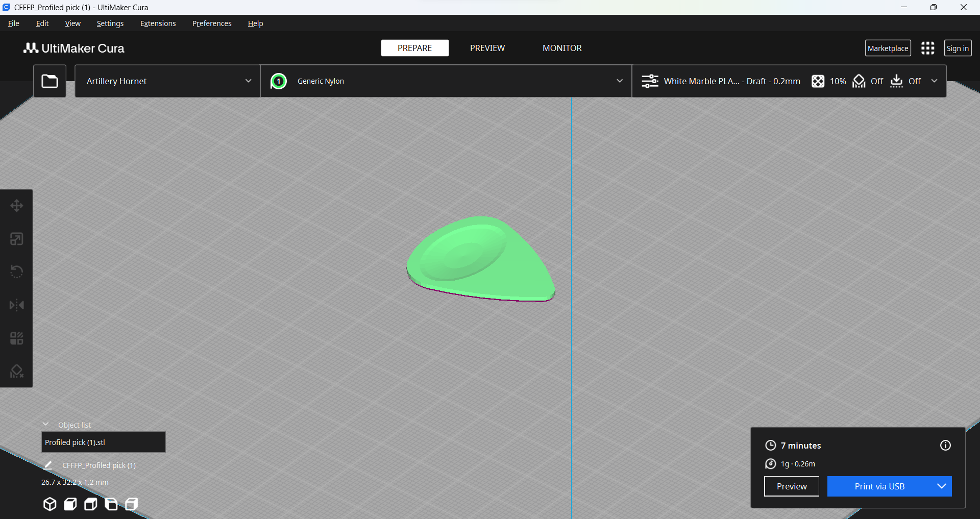Expand print settings panel chevron
Image resolution: width=980 pixels, height=519 pixels.
pos(934,81)
